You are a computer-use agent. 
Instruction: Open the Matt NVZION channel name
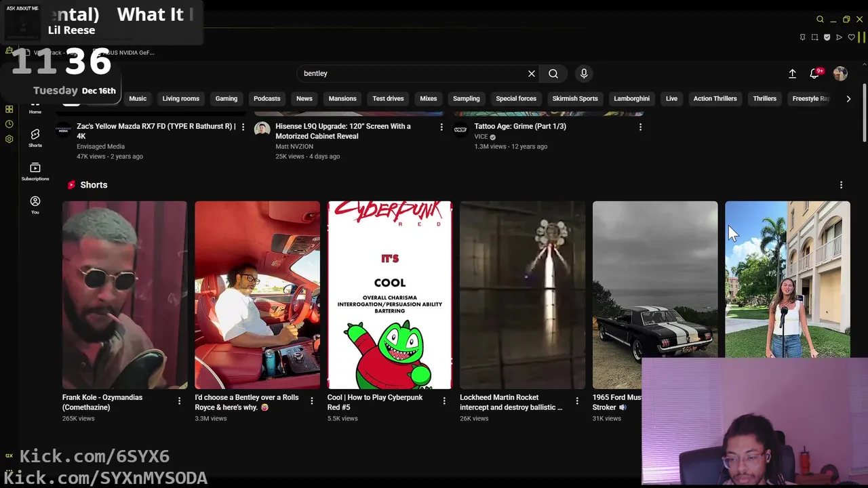[x=294, y=146]
